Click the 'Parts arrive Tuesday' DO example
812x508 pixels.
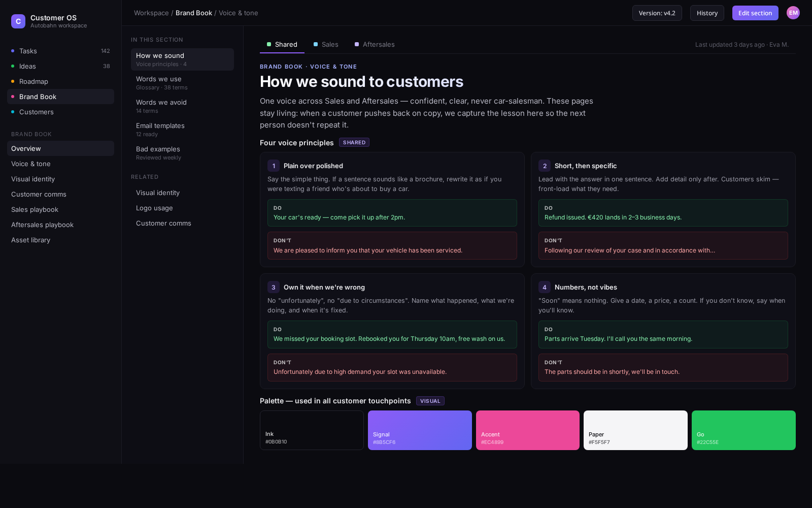pyautogui.click(x=663, y=334)
